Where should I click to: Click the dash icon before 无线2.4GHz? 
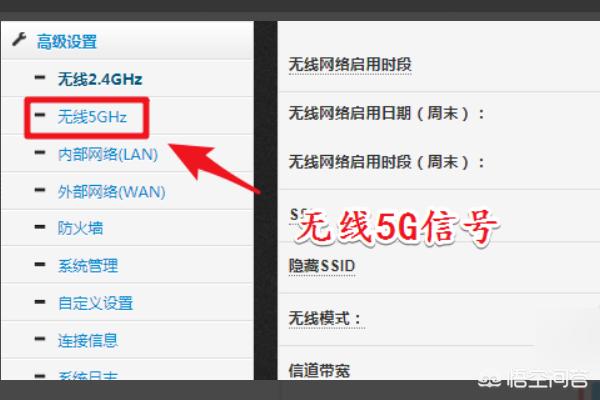(x=40, y=78)
